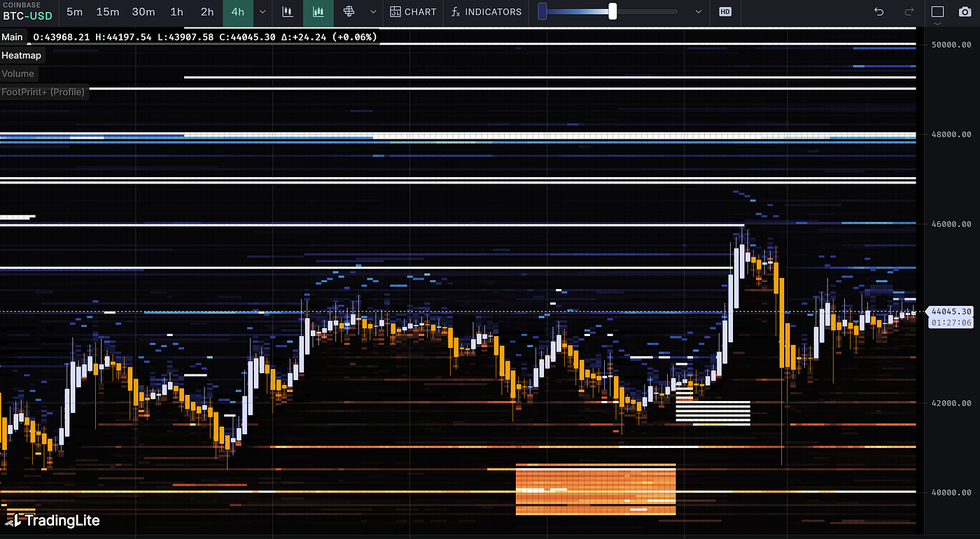Image resolution: width=980 pixels, height=539 pixels.
Task: Click the 40000.00 price axis label
Action: coord(951,493)
